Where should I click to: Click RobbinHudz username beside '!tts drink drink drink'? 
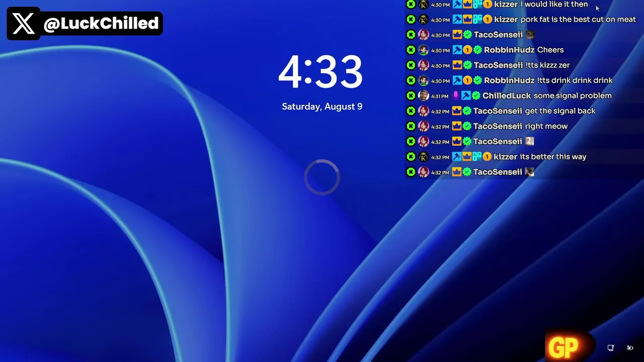coord(509,80)
